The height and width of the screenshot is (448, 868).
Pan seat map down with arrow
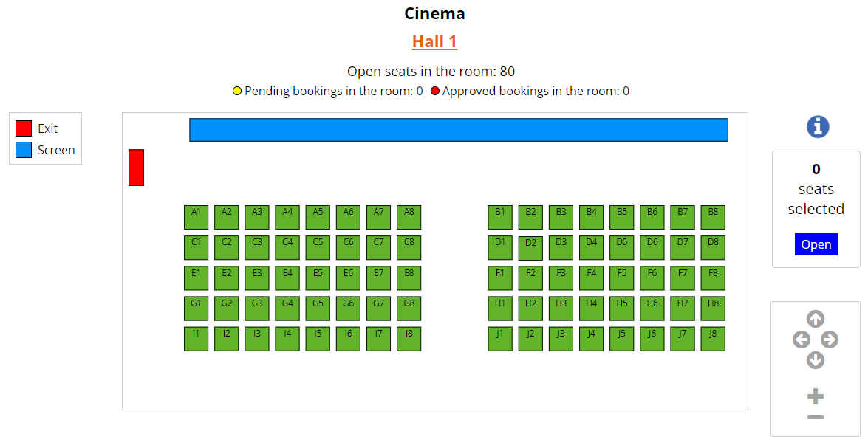[x=816, y=360]
